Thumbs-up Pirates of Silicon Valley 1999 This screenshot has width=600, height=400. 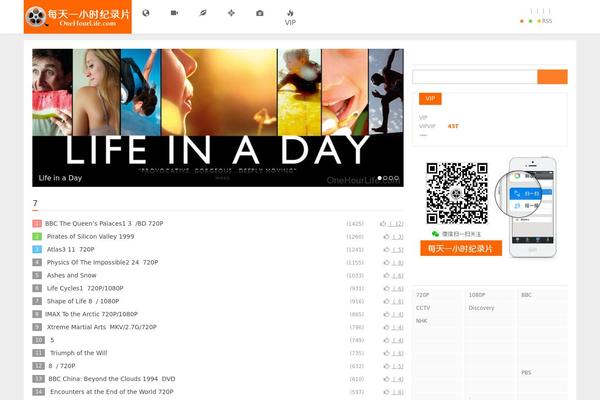[386, 237]
